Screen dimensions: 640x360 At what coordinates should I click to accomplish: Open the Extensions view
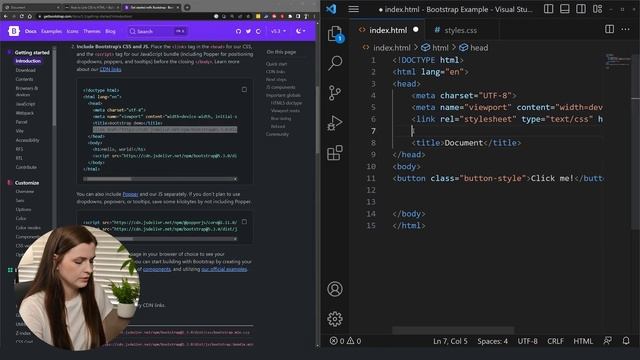[335, 153]
